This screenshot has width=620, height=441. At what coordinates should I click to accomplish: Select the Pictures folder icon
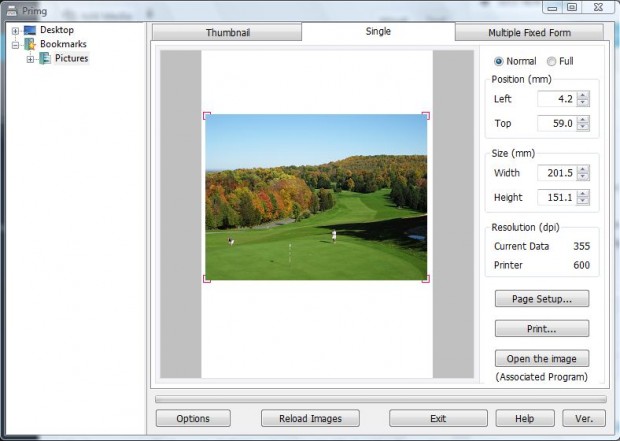(x=45, y=59)
